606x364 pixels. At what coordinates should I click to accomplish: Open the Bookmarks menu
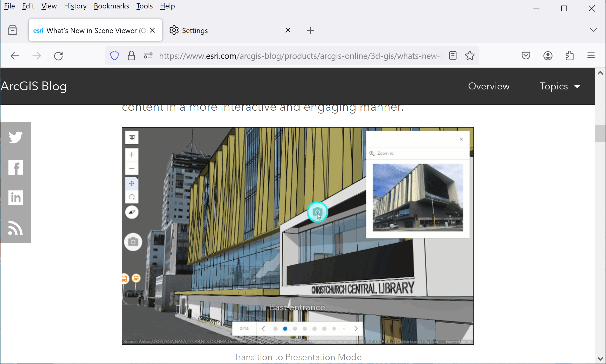(111, 6)
